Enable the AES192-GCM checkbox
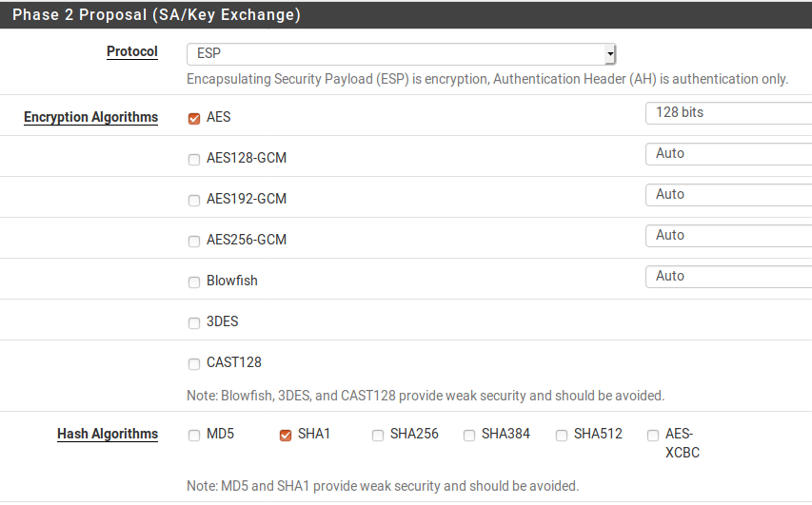This screenshot has width=812, height=505. 194,201
